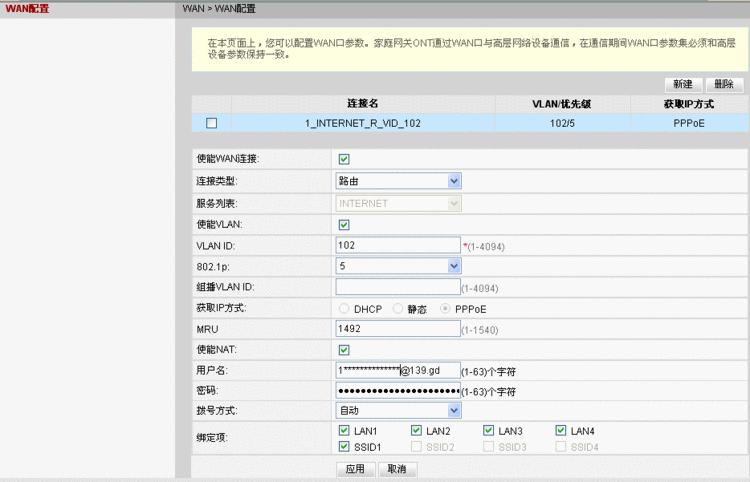Uncheck the LAN2 binding checkbox
Viewport: 750px width, 482px height.
point(416,430)
